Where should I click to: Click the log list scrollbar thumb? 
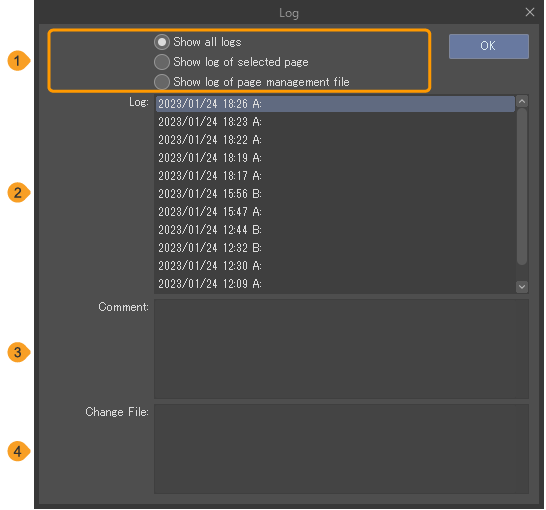[x=522, y=187]
